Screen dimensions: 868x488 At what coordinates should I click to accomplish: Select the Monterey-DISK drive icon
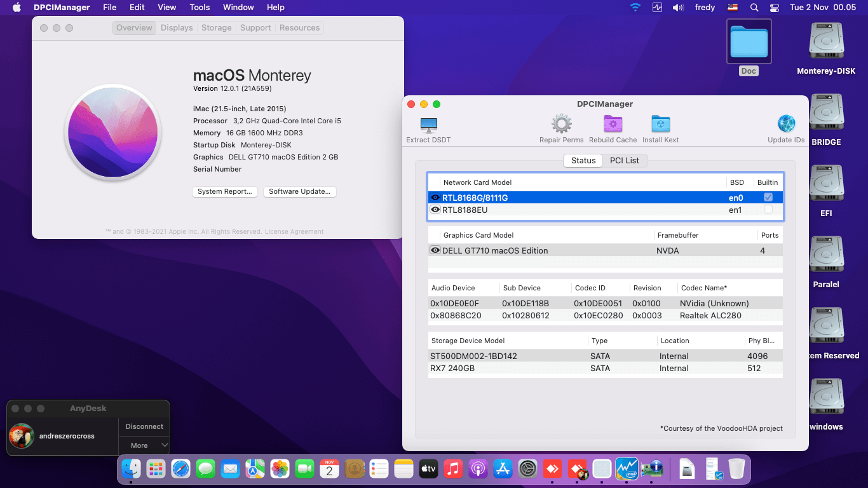(x=826, y=41)
